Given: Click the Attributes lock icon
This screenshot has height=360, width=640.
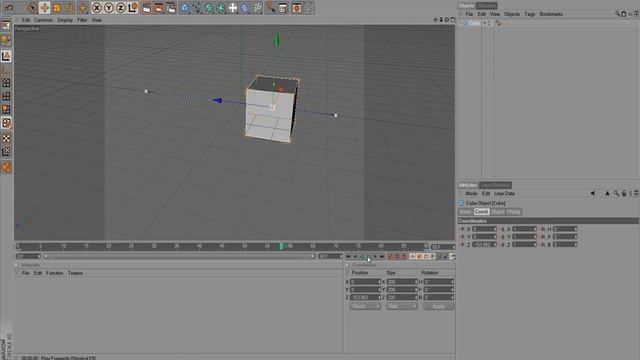Looking at the screenshot, I should pyautogui.click(x=624, y=193).
